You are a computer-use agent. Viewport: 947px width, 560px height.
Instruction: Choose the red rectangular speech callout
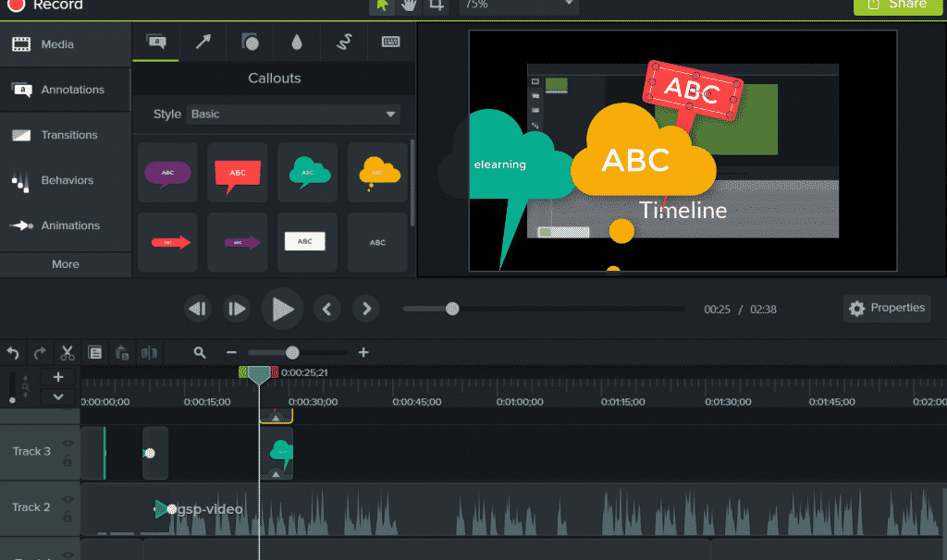(238, 173)
